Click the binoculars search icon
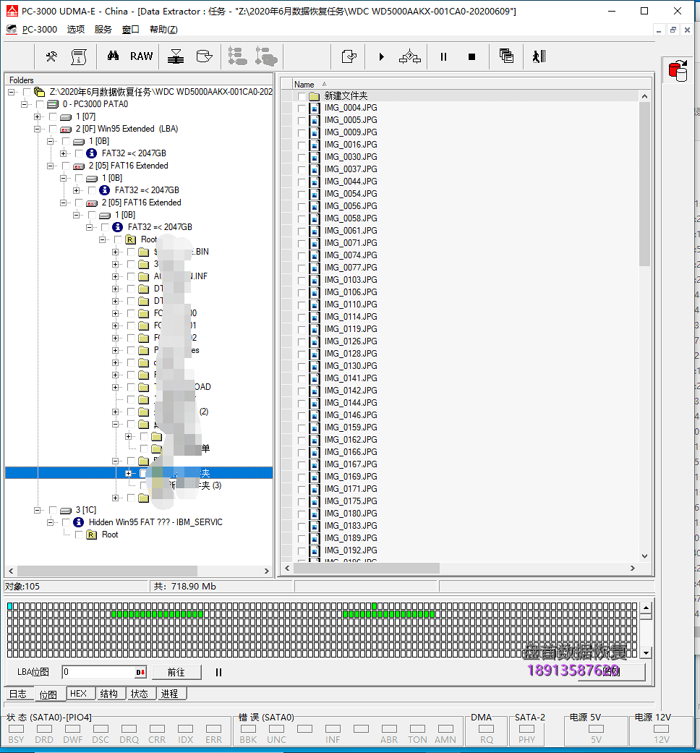This screenshot has height=753, width=700. [113, 56]
